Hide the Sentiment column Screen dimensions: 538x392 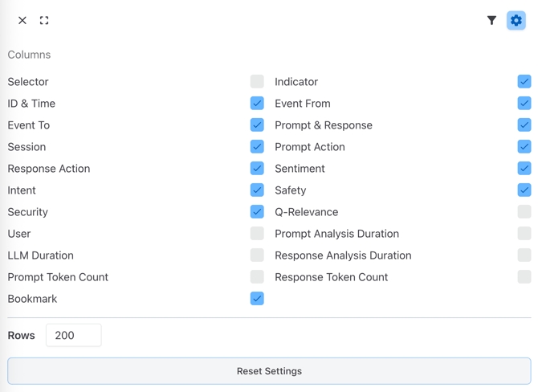tap(524, 168)
